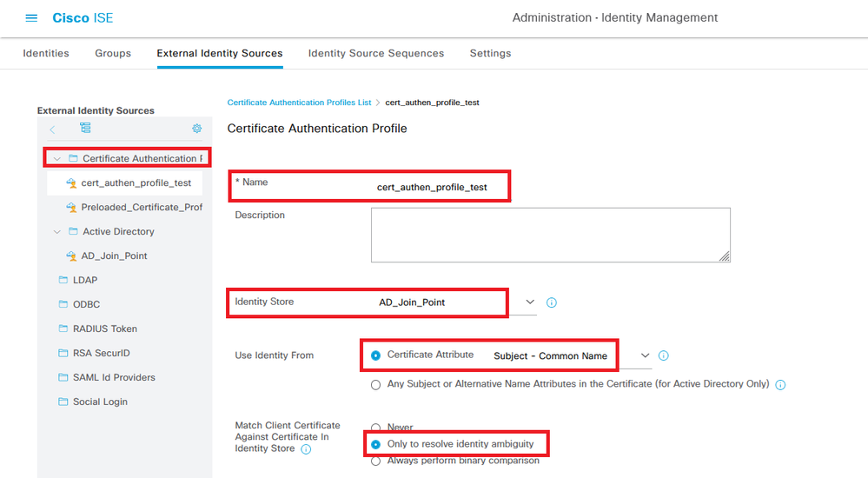Click the back arrow in sidebar panel
The height and width of the screenshot is (478, 868).
point(52,129)
